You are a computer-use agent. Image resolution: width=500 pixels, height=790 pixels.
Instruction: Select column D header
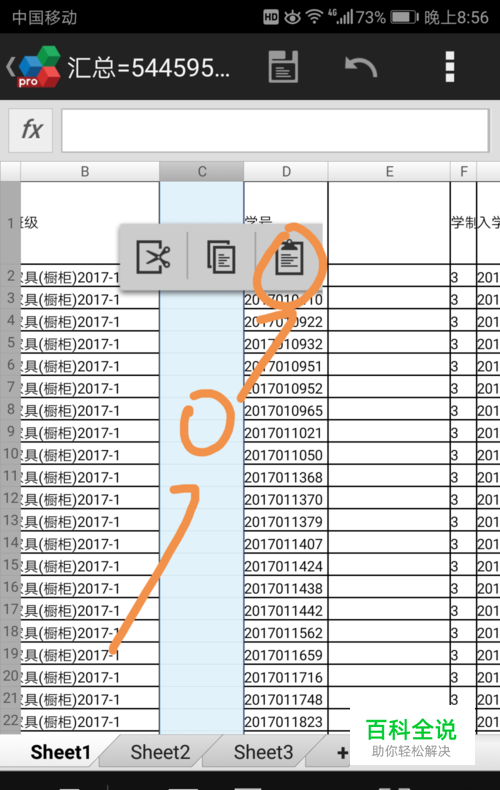(286, 172)
